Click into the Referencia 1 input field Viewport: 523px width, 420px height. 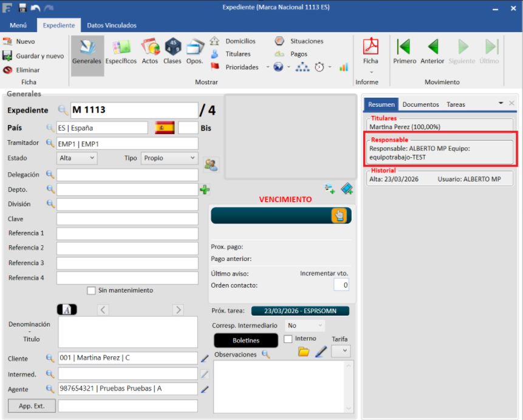(128, 234)
